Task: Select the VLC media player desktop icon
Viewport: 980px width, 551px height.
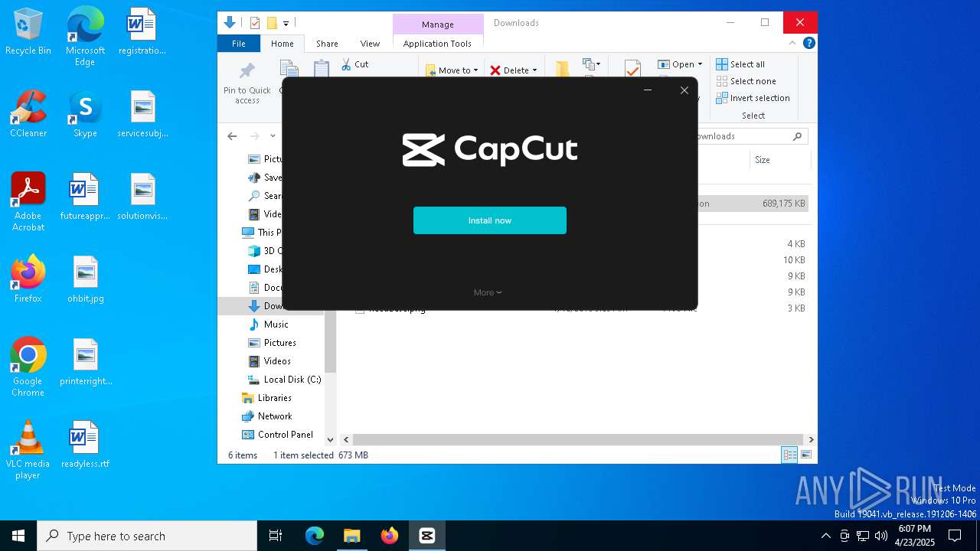Action: tap(28, 450)
